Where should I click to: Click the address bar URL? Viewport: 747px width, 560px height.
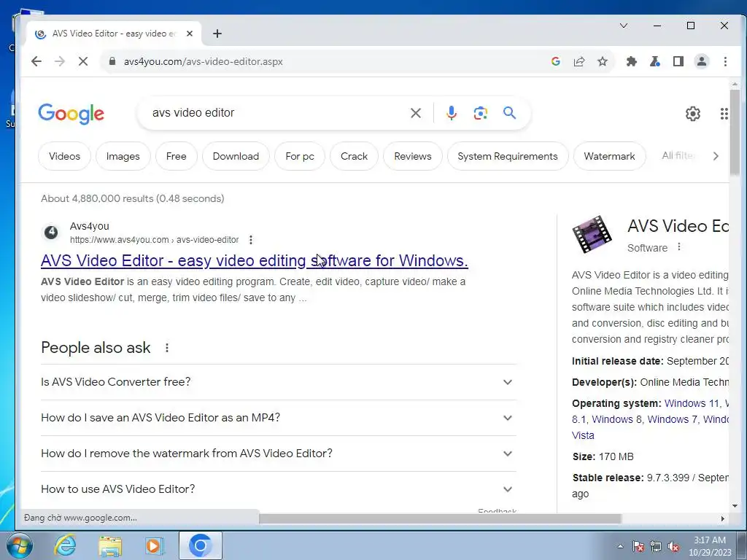coord(203,61)
